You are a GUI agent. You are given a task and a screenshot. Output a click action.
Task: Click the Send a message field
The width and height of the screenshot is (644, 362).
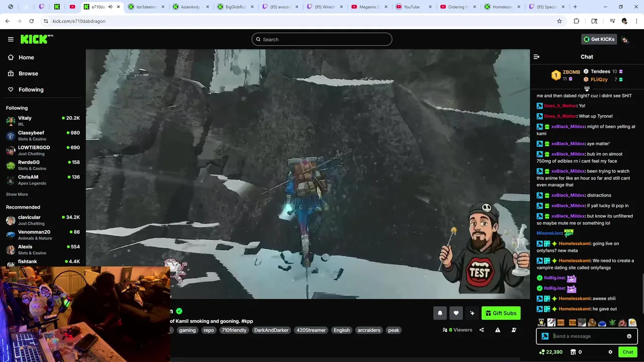587,336
